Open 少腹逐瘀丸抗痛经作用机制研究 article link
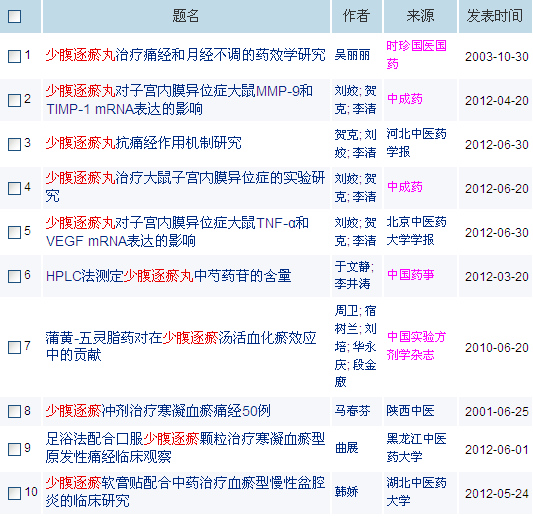This screenshot has height=517, width=533. (143, 143)
